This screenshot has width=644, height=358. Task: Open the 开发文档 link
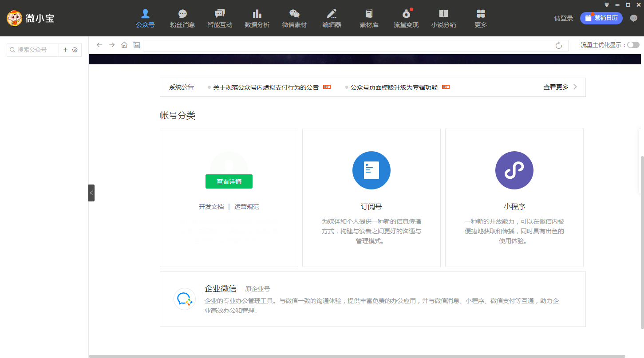pyautogui.click(x=211, y=207)
